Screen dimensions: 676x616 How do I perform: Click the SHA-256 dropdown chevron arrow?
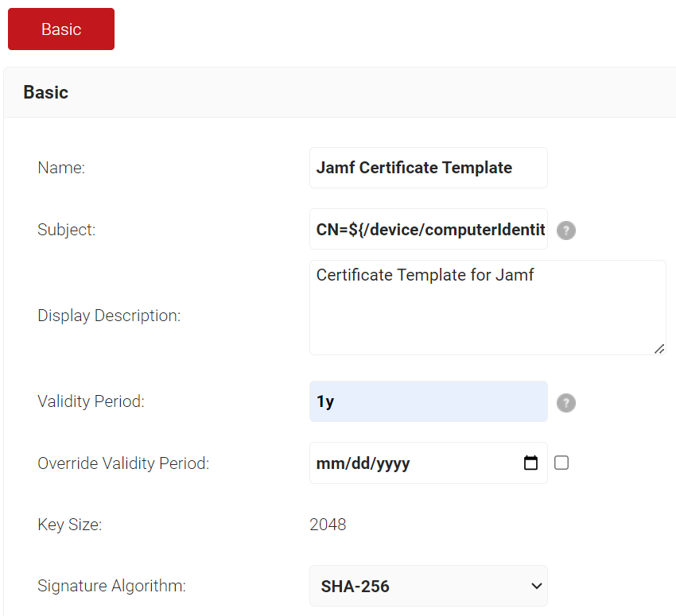[536, 586]
